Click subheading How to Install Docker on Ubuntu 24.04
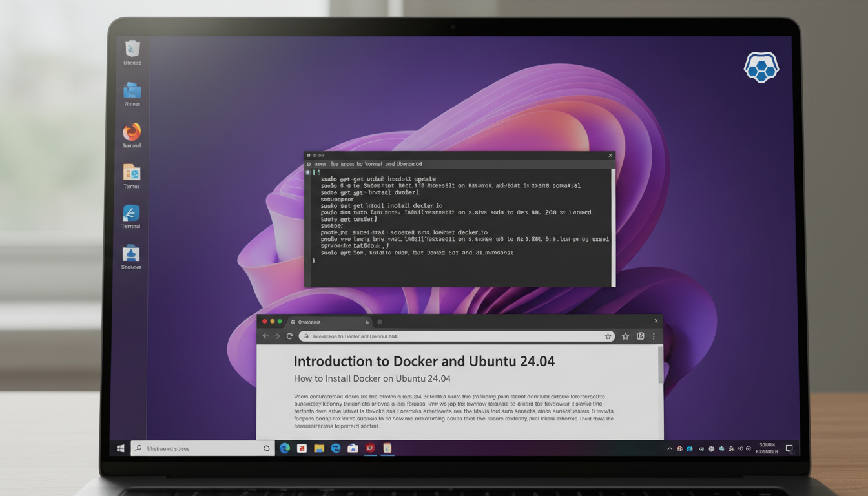This screenshot has width=868, height=496. pos(372,378)
